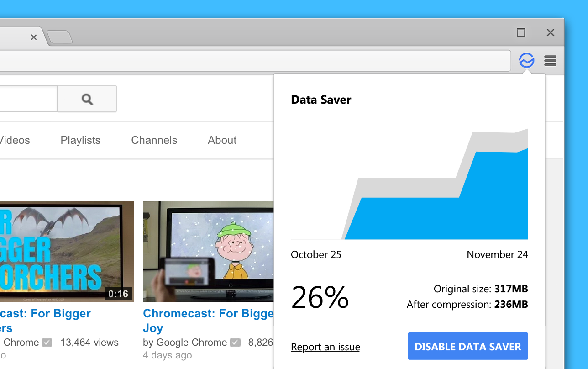Open the Chrome hamburger menu
The image size is (588, 369).
(x=550, y=60)
